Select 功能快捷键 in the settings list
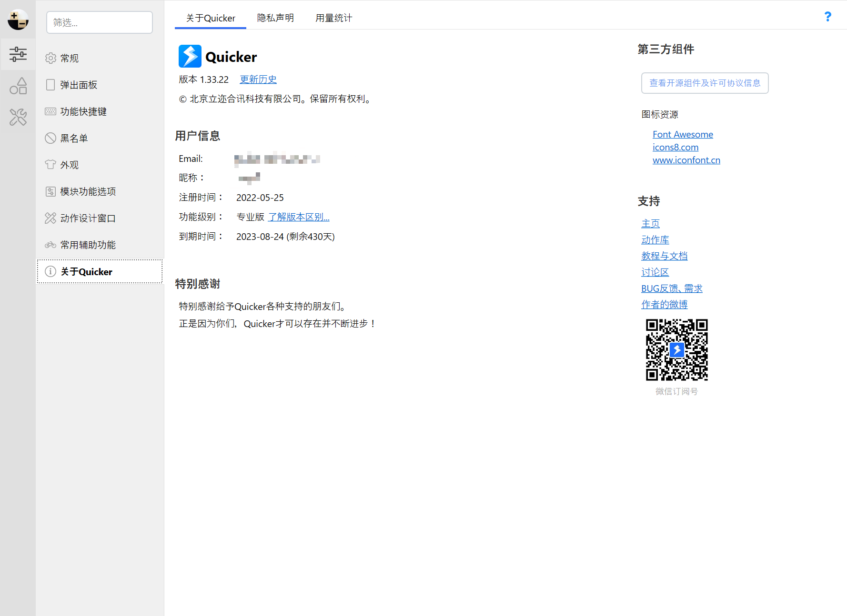The image size is (847, 616). [x=100, y=111]
